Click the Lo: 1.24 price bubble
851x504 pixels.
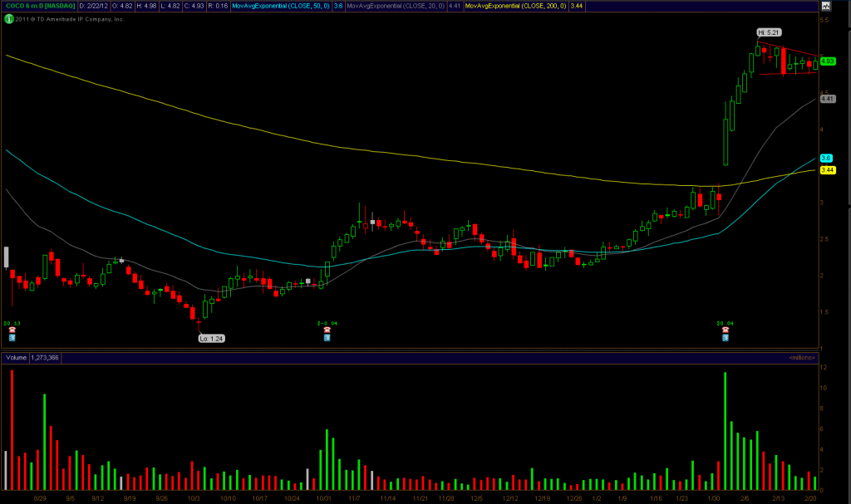pyautogui.click(x=211, y=339)
